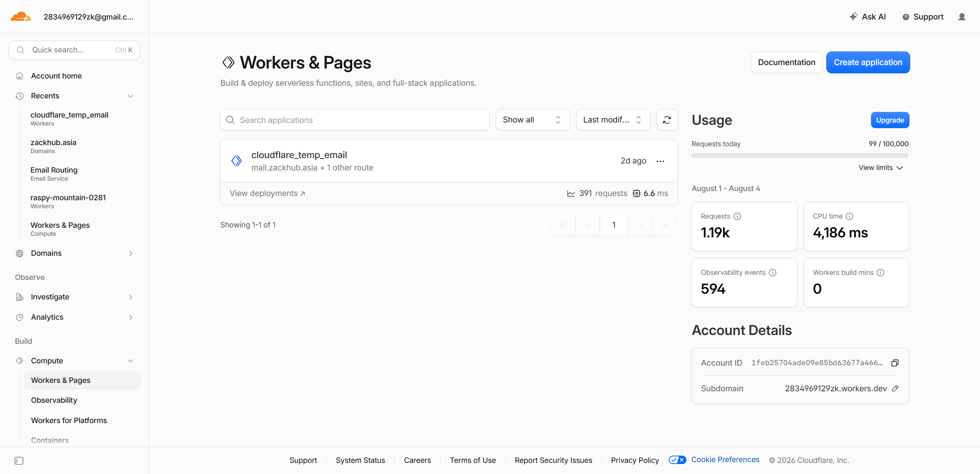980x474 pixels.
Task: Click the Requests today usage progress bar
Action: [x=800, y=155]
